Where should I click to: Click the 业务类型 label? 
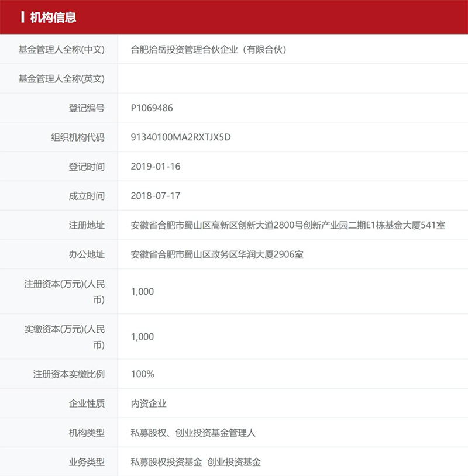click(x=87, y=462)
